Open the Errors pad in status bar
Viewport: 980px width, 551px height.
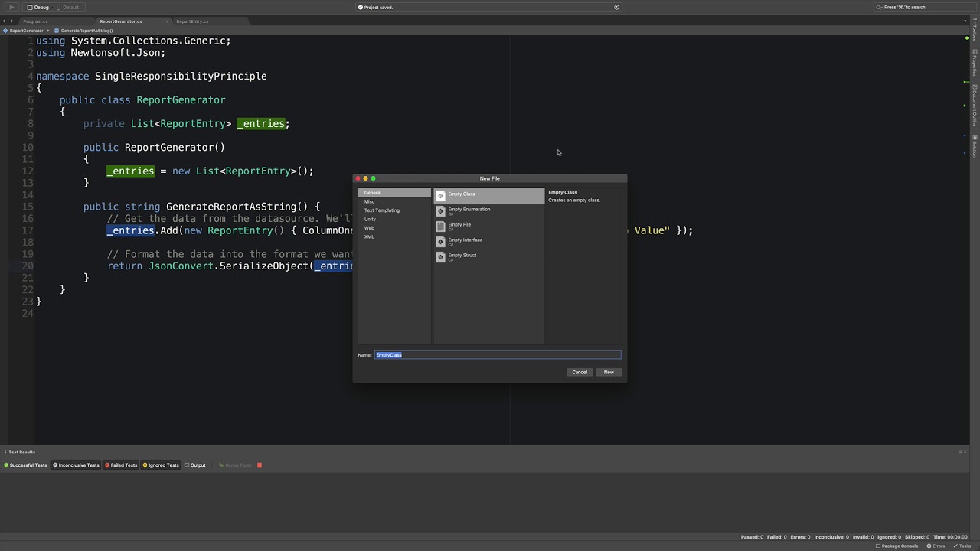click(x=936, y=546)
